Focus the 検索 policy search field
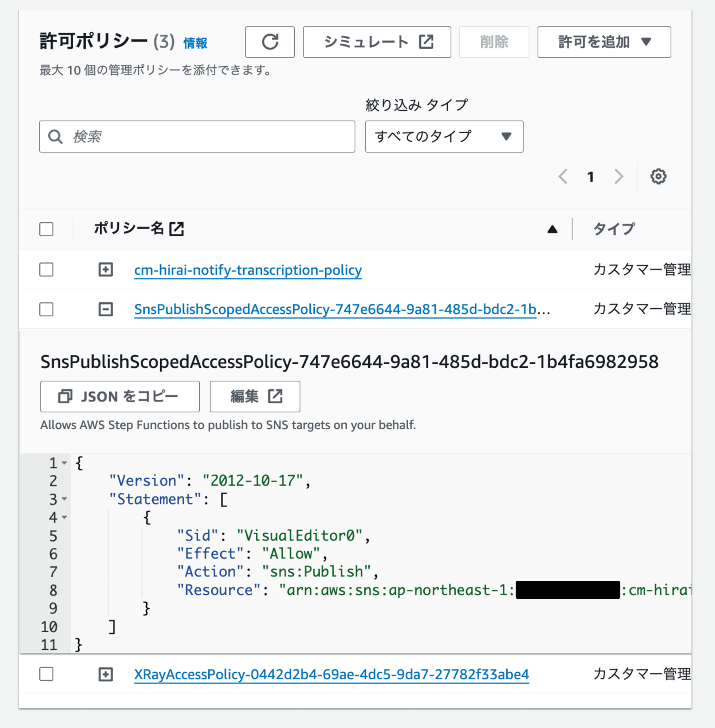The height and width of the screenshot is (728, 715). [x=197, y=136]
